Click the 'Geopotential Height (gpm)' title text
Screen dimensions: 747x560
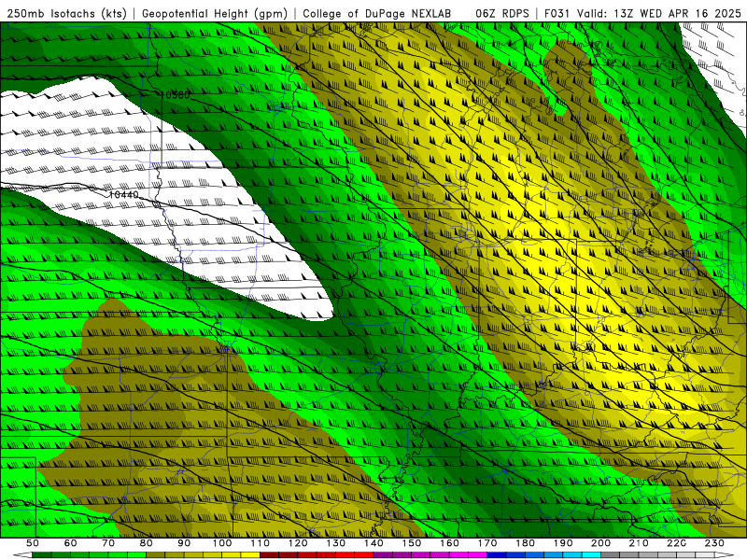(215, 13)
